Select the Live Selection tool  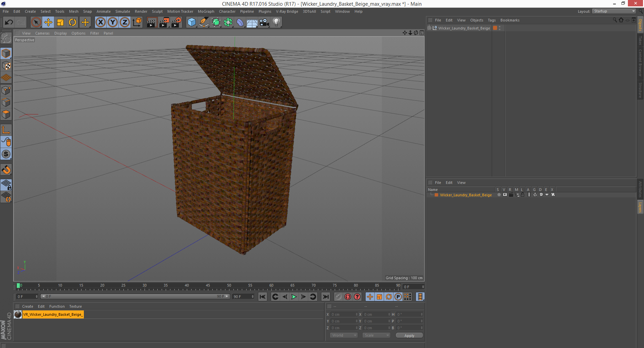(x=36, y=22)
